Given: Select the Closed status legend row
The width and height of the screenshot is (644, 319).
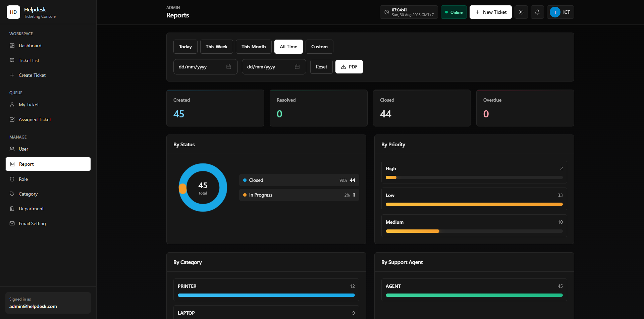Looking at the screenshot, I should 299,180.
